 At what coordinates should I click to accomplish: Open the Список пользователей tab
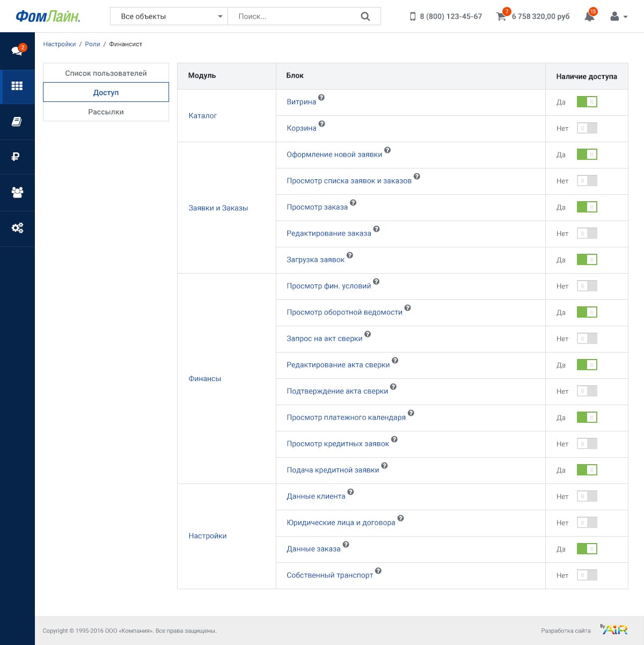106,73
